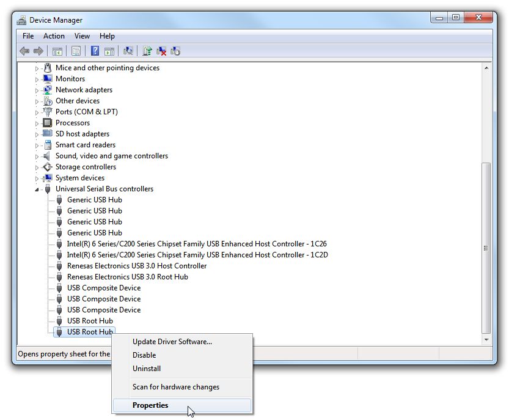The height and width of the screenshot is (420, 509).
Task: Expand the Storage controllers node
Action: click(37, 168)
